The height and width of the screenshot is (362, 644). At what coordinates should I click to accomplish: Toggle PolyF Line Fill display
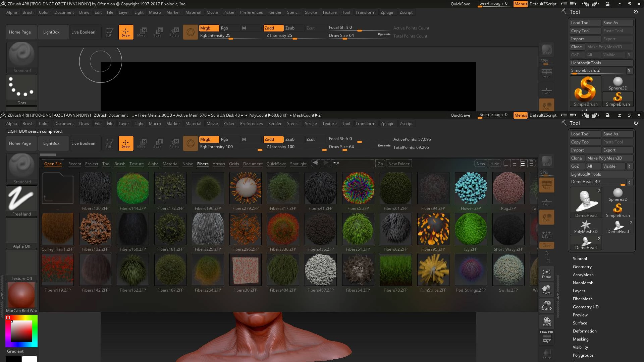[x=547, y=337]
